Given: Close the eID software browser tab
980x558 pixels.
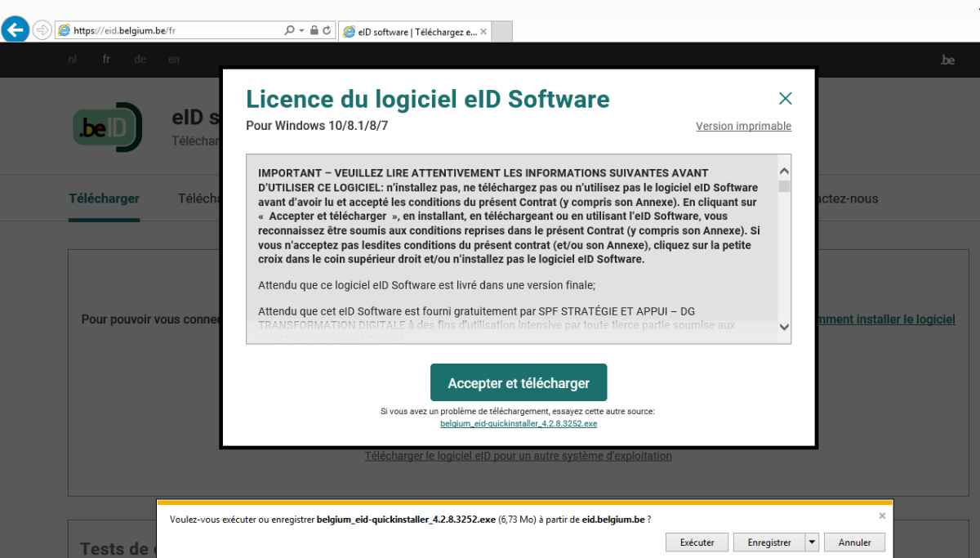Looking at the screenshot, I should pos(483,32).
